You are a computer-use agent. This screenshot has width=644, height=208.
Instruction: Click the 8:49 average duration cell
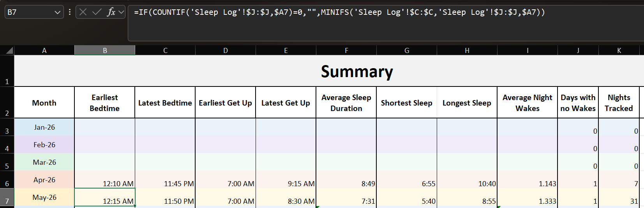click(346, 180)
